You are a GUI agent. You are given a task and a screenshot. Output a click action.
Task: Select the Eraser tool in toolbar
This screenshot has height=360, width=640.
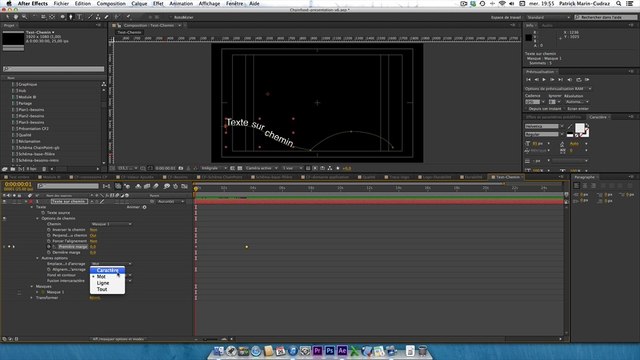pos(107,17)
